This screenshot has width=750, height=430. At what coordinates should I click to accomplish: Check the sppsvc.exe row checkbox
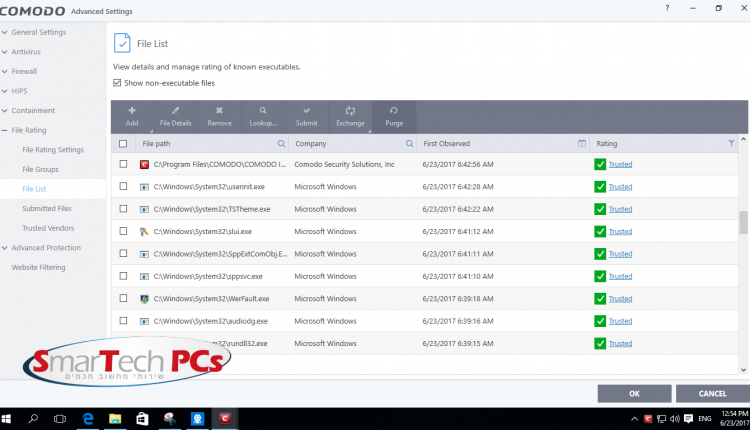123,276
